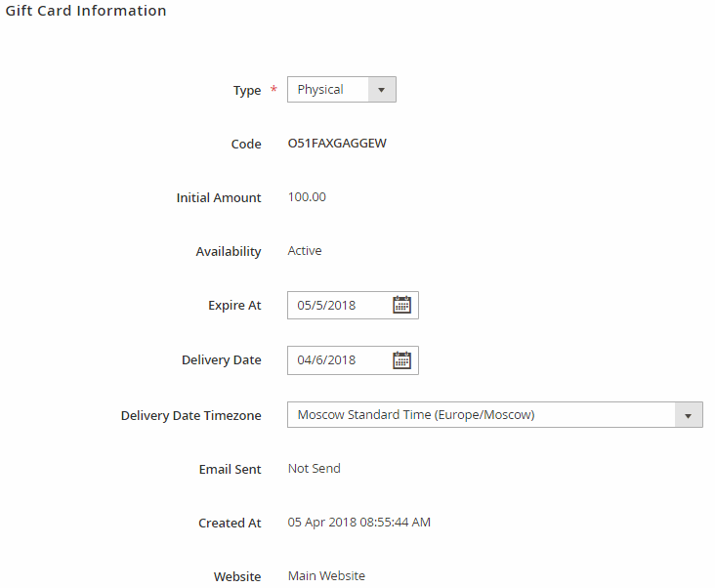The height and width of the screenshot is (588, 715).
Task: Click the Created At timestamp
Action: [x=358, y=523]
